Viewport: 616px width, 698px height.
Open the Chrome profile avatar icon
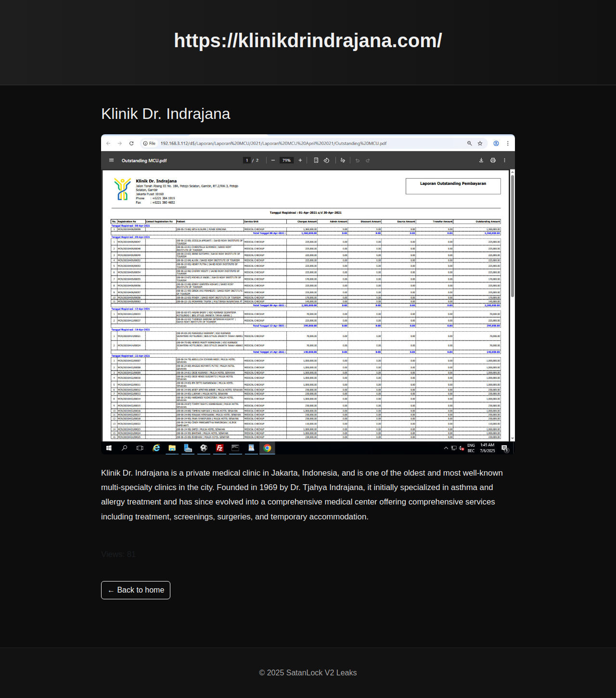[496, 143]
